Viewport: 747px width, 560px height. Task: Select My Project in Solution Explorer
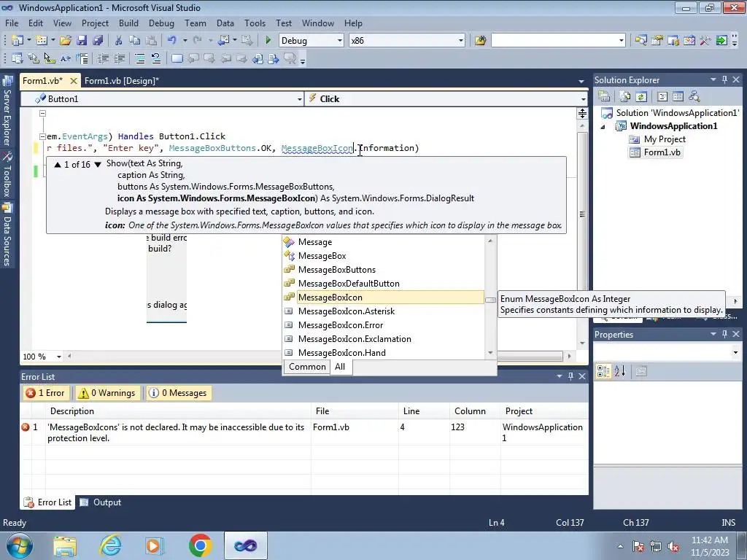(x=657, y=139)
